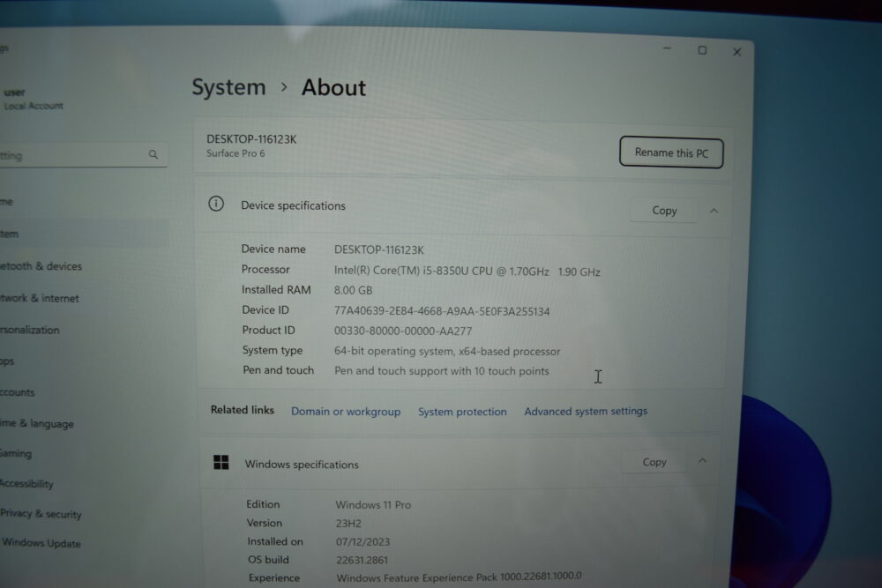
Task: Close the Settings window
Action: tap(736, 52)
